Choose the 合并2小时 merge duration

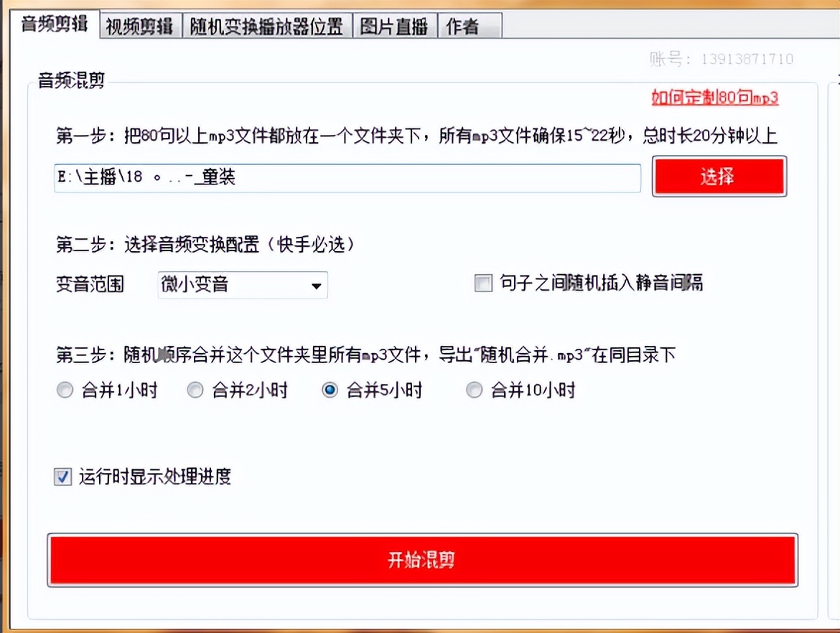click(195, 390)
